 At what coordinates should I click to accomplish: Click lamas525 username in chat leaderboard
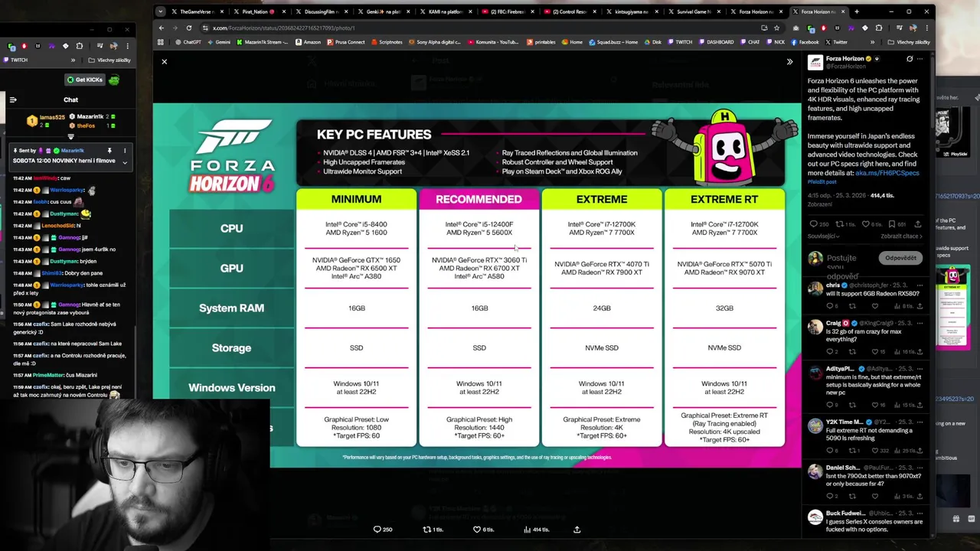[x=52, y=118]
